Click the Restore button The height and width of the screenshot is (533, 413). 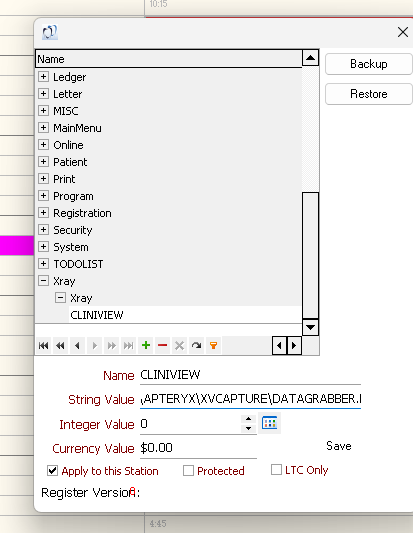tap(369, 94)
